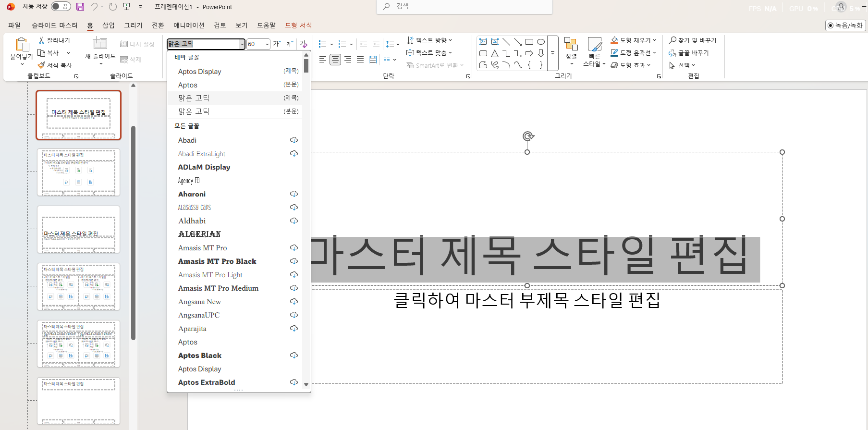Align text right icon
The width and height of the screenshot is (868, 430).
[348, 60]
